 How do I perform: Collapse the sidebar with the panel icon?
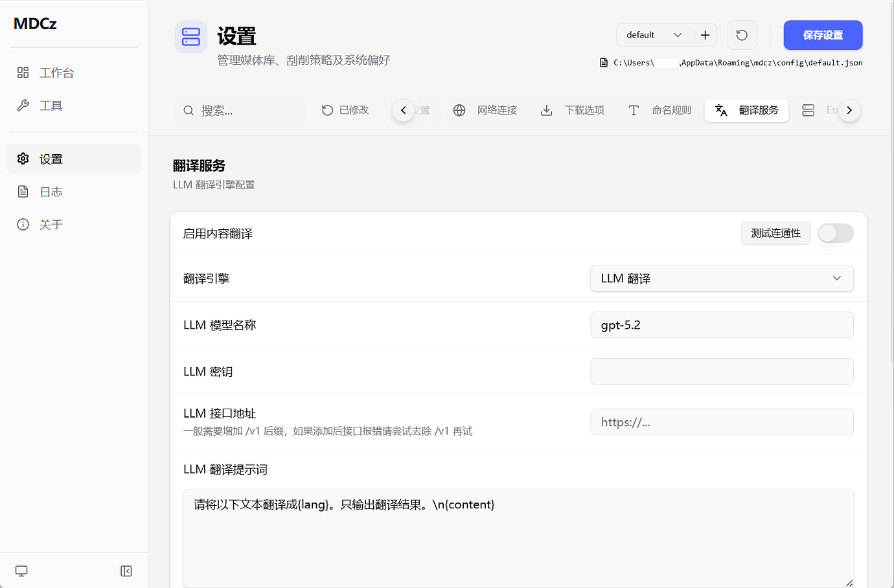pos(126,571)
